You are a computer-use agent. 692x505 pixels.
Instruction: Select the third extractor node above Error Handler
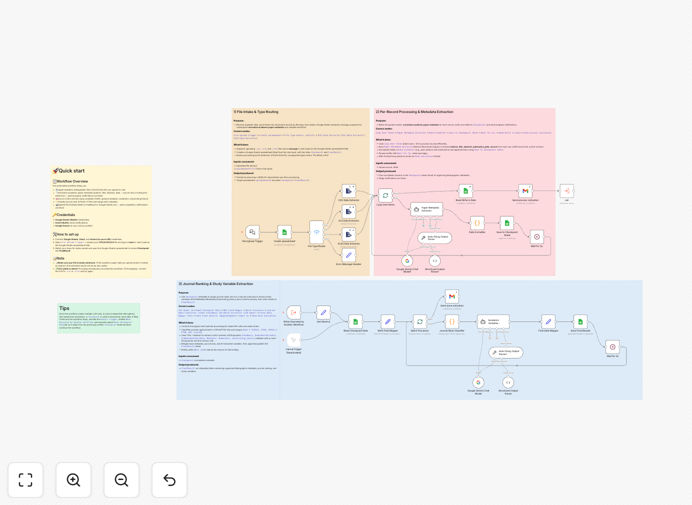pos(349,235)
